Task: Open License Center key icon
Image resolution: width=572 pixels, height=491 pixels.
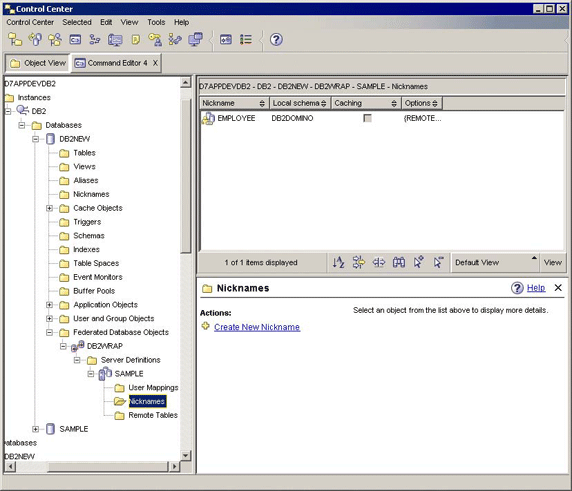Action: click(x=155, y=39)
